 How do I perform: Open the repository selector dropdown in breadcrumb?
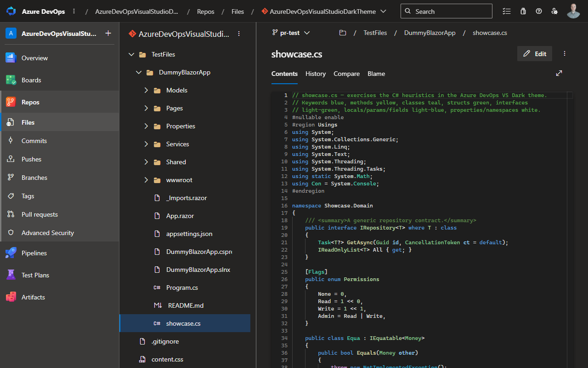coord(384,11)
